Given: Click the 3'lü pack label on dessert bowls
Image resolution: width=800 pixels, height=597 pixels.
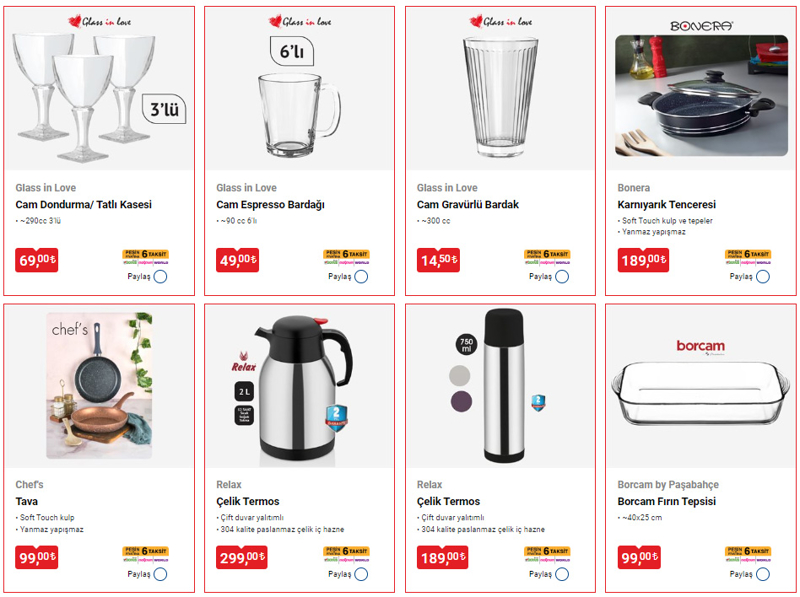Looking at the screenshot, I should coord(164,109).
